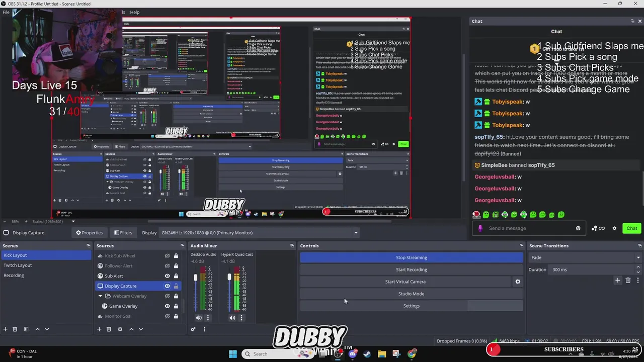This screenshot has width=644, height=362.
Task: Unlock the Game Overlay source
Action: 176,306
